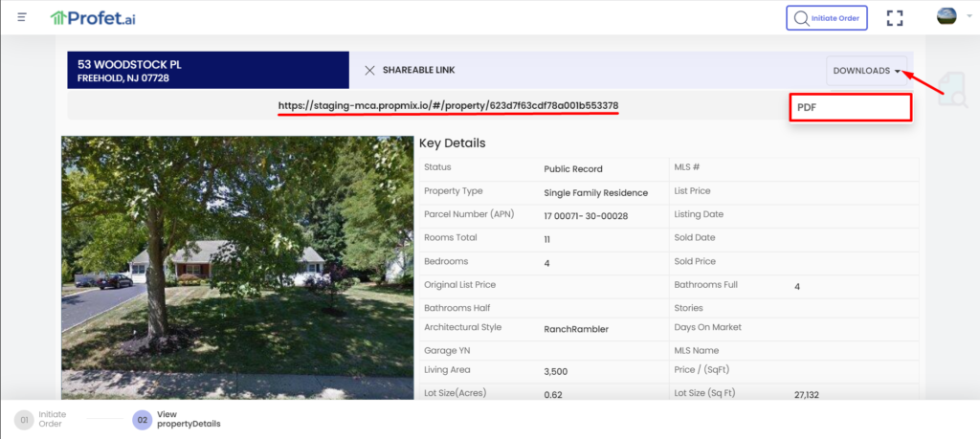Expand the dropdown arrow next to the avatar

click(x=969, y=17)
